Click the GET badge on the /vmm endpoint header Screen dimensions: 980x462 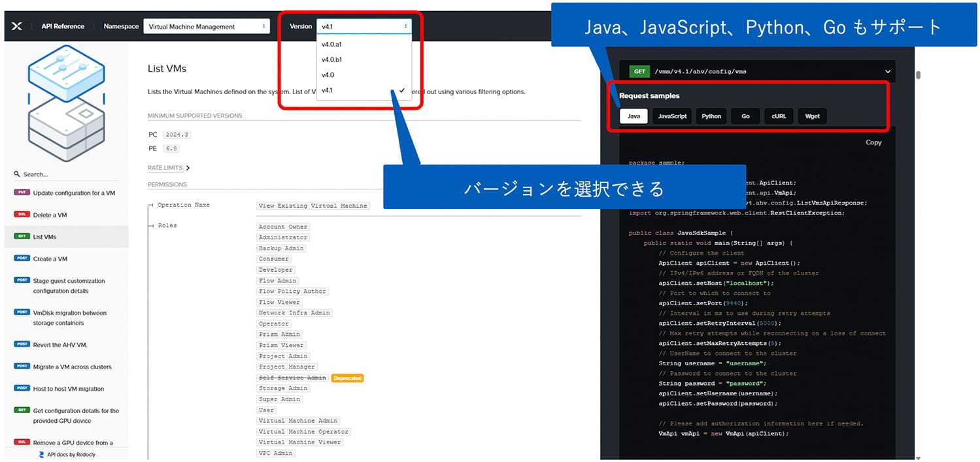tap(639, 71)
